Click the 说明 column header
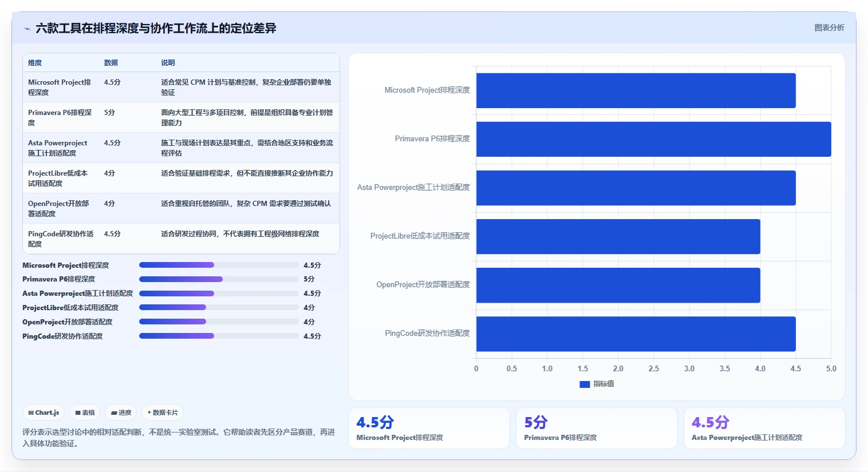The width and height of the screenshot is (868, 472). [x=168, y=63]
